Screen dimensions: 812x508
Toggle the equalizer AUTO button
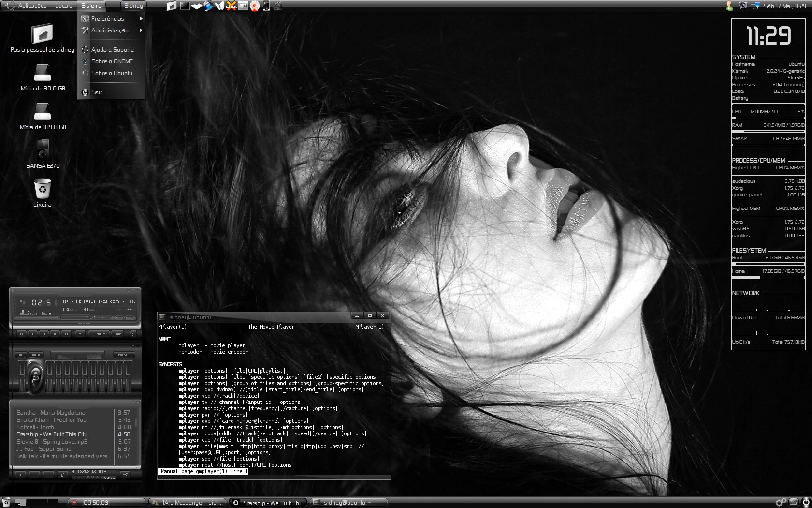(x=36, y=355)
